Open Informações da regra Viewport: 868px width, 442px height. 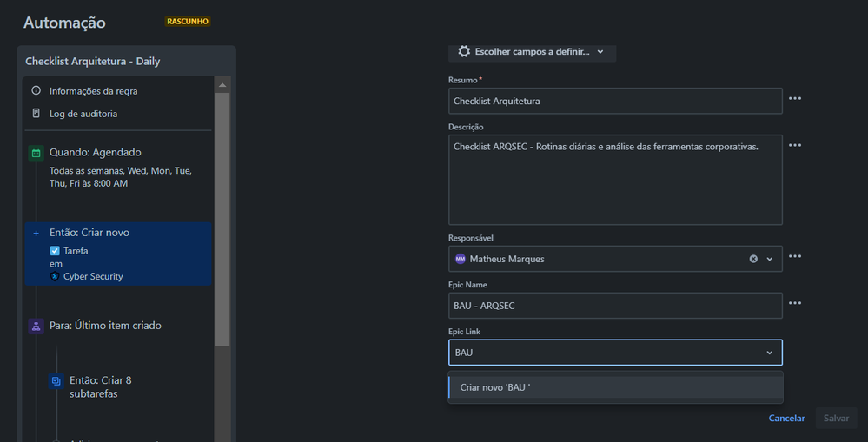click(93, 91)
